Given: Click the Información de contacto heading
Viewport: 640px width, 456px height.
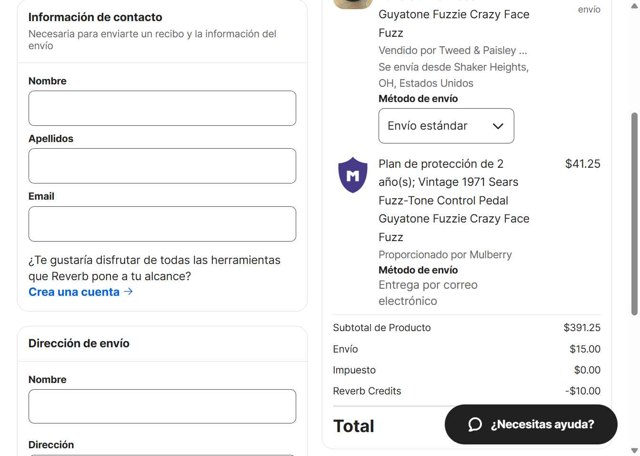Looking at the screenshot, I should [x=95, y=17].
